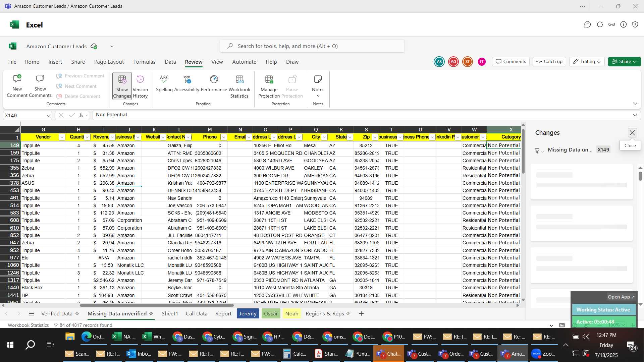Click Manage Protection icon
This screenshot has width=644, height=362.
pyautogui.click(x=269, y=86)
